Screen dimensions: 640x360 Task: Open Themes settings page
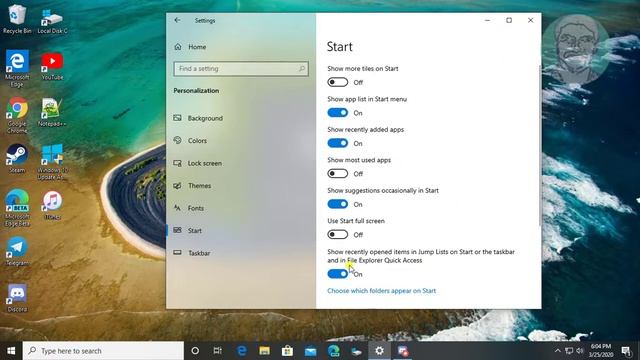pyautogui.click(x=192, y=185)
